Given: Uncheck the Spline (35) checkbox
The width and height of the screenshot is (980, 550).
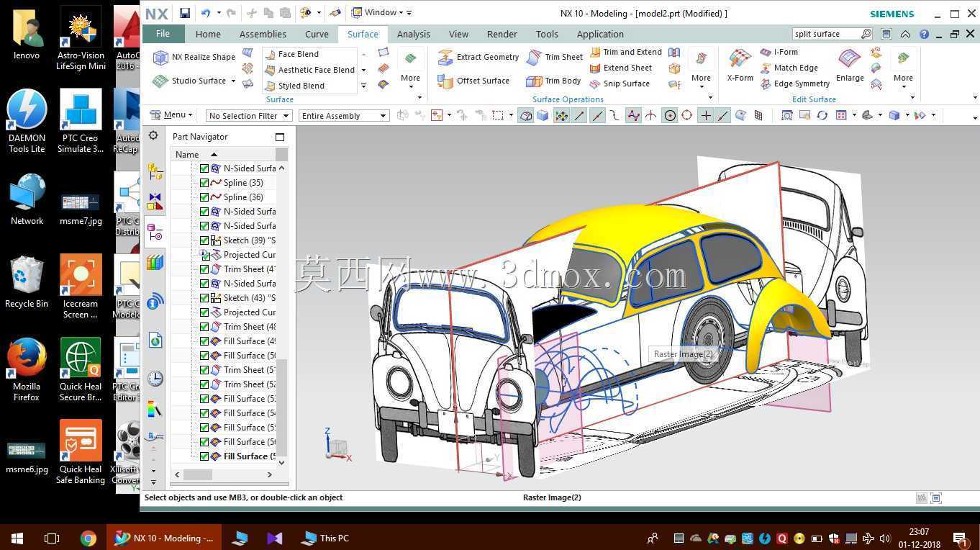Looking at the screenshot, I should pos(204,183).
